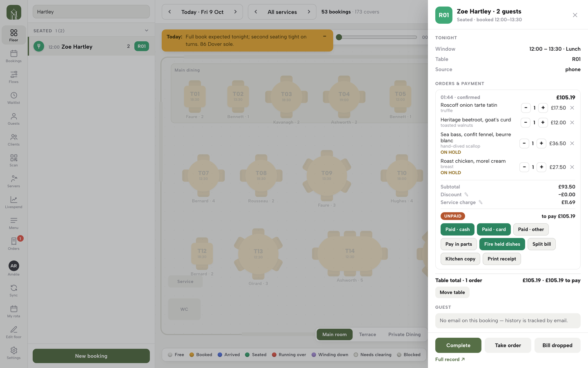Click the Split bill button
Viewport: 588px width, 368px height.
[541, 244]
